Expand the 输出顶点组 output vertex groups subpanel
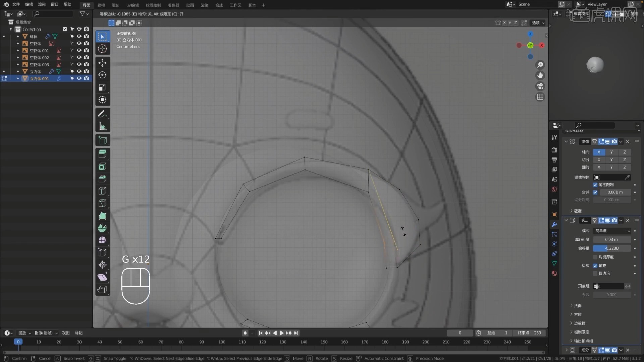 point(581,341)
